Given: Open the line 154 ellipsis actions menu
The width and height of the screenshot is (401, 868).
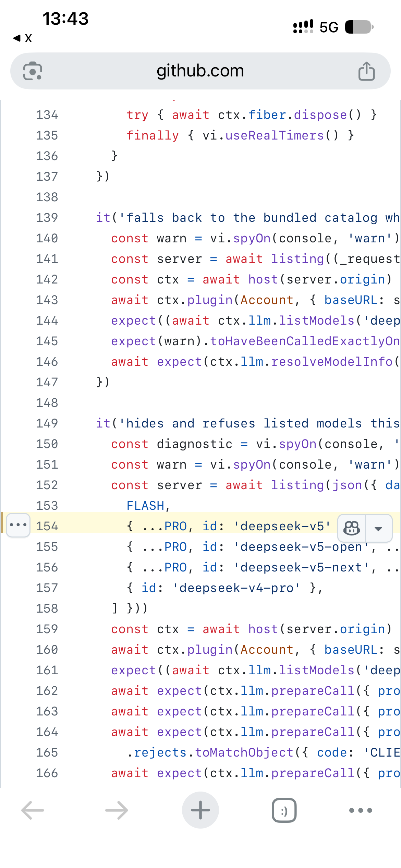Looking at the screenshot, I should 18,525.
